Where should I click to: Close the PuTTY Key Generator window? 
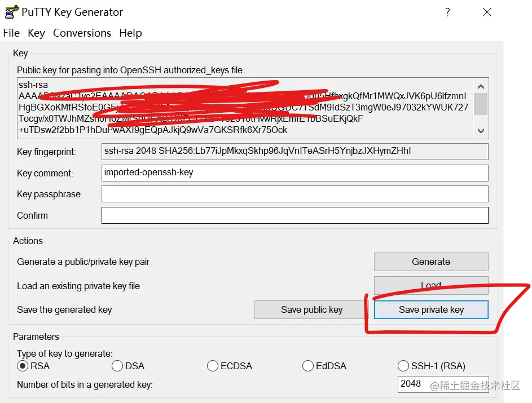(x=486, y=12)
